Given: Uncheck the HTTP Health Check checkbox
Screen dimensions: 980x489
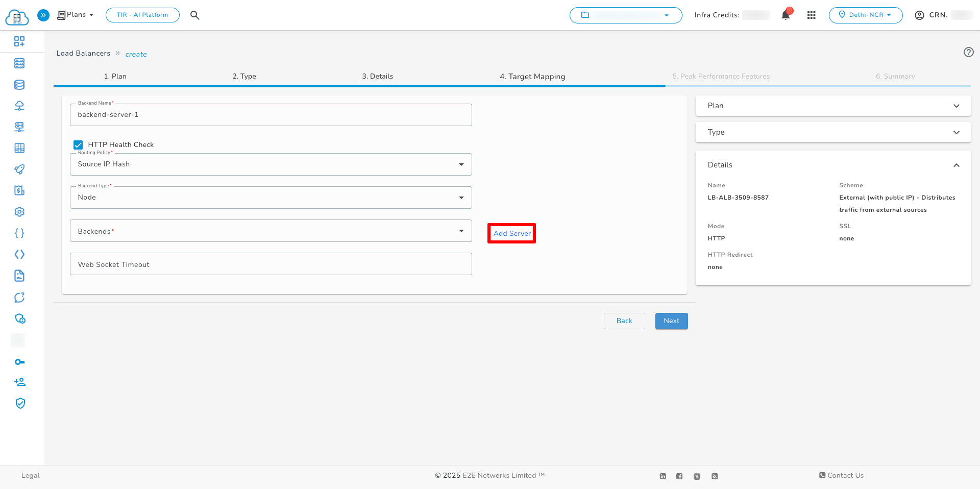Looking at the screenshot, I should click(78, 144).
